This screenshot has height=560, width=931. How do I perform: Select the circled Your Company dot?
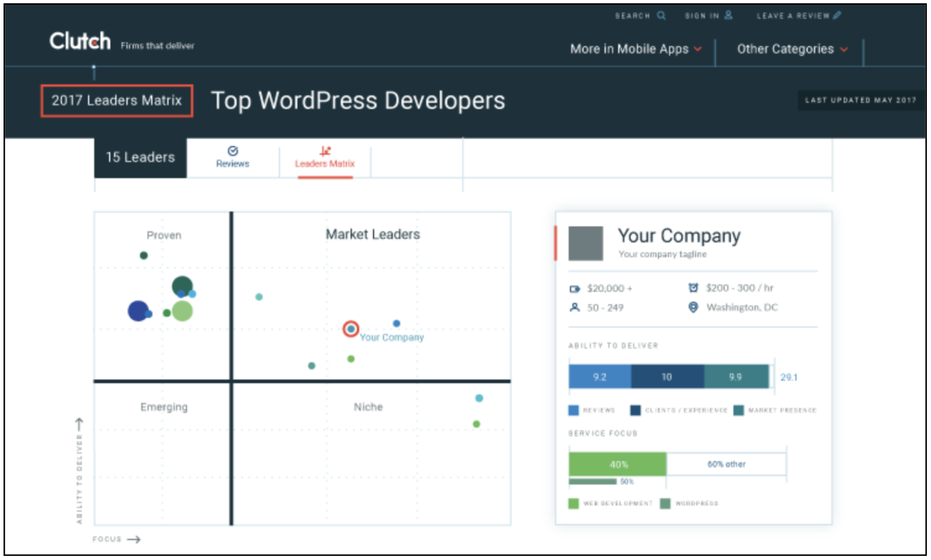[x=351, y=329]
